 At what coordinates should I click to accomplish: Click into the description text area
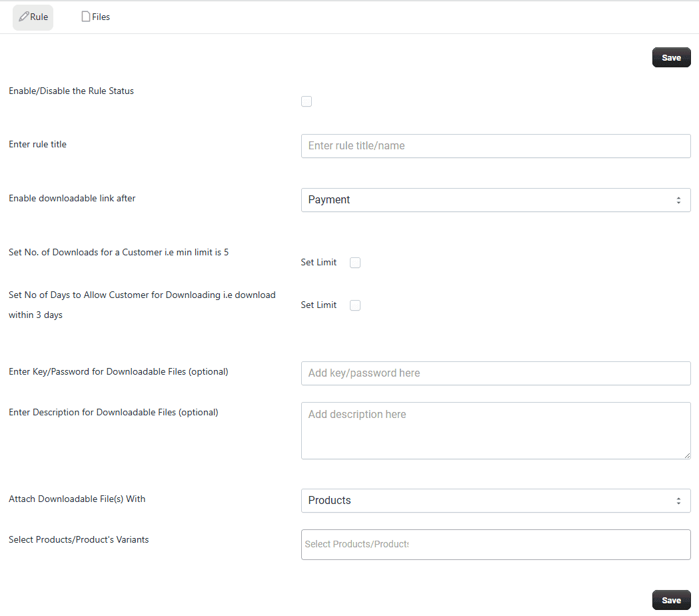pyautogui.click(x=496, y=431)
